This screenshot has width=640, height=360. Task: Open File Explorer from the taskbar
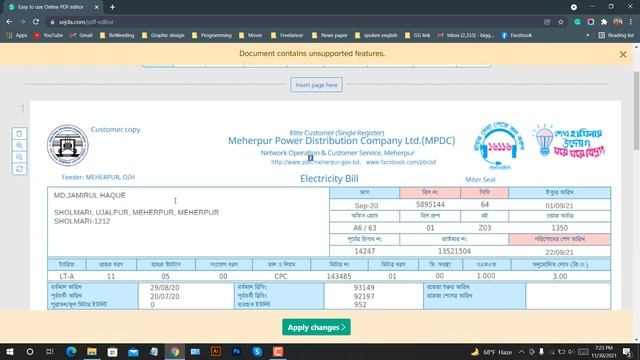[x=92, y=352]
